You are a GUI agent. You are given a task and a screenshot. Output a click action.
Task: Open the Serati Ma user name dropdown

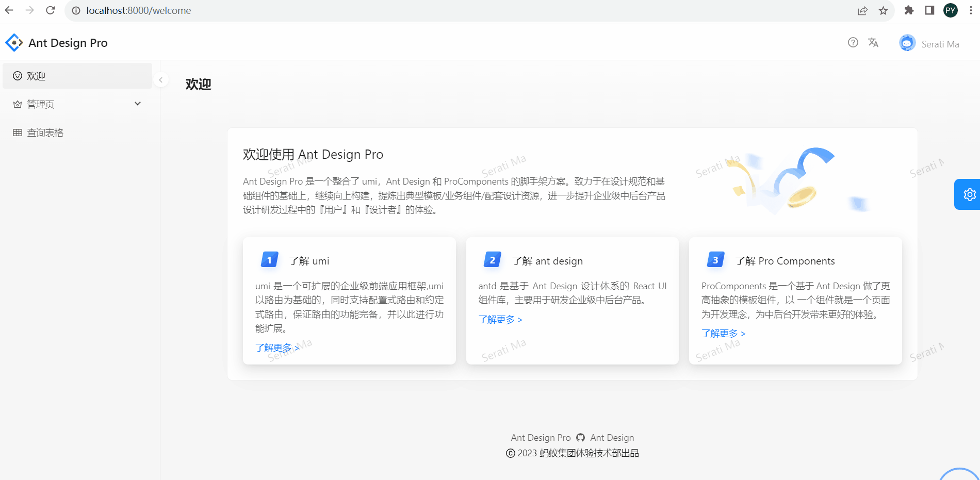[x=940, y=44]
